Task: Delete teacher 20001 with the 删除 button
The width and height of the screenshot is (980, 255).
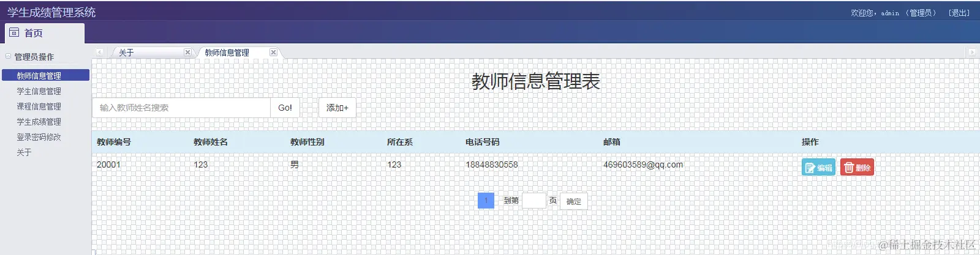Action: coord(857,168)
